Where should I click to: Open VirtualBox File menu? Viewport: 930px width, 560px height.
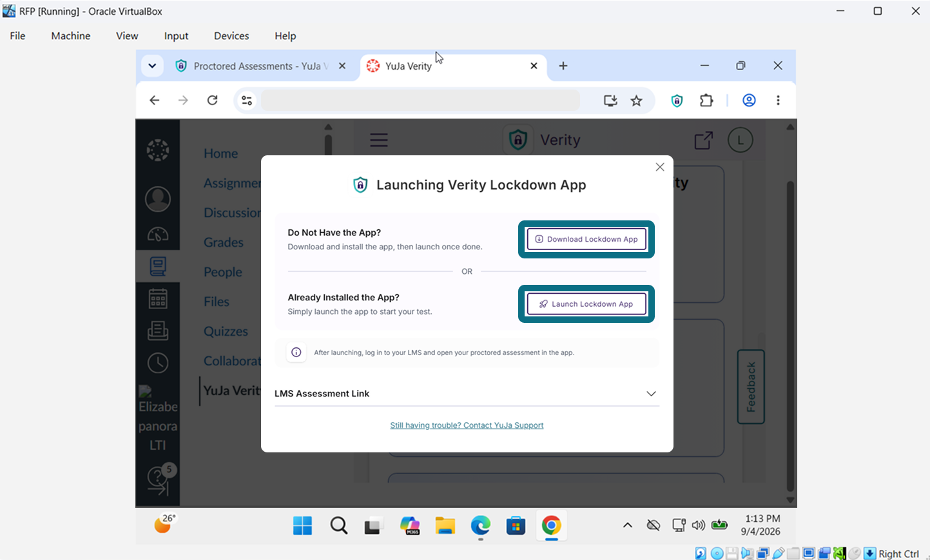(17, 35)
